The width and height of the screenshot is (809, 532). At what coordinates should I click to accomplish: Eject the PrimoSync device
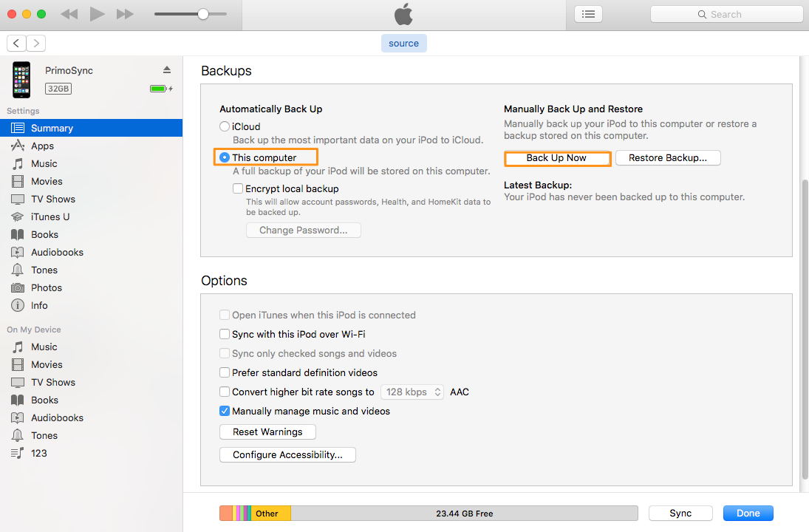pos(167,69)
